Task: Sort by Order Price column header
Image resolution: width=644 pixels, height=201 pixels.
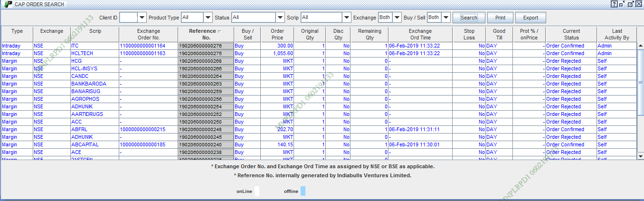Action: pos(277,34)
